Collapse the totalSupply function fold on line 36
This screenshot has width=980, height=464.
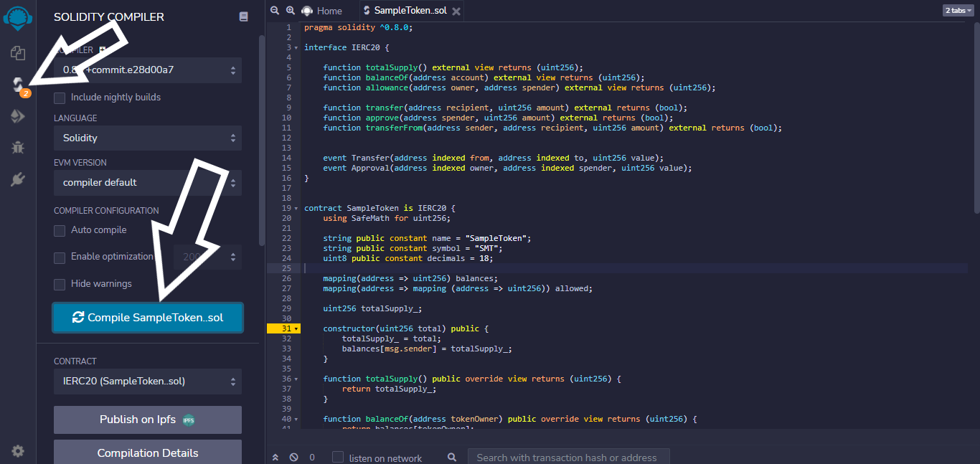296,379
